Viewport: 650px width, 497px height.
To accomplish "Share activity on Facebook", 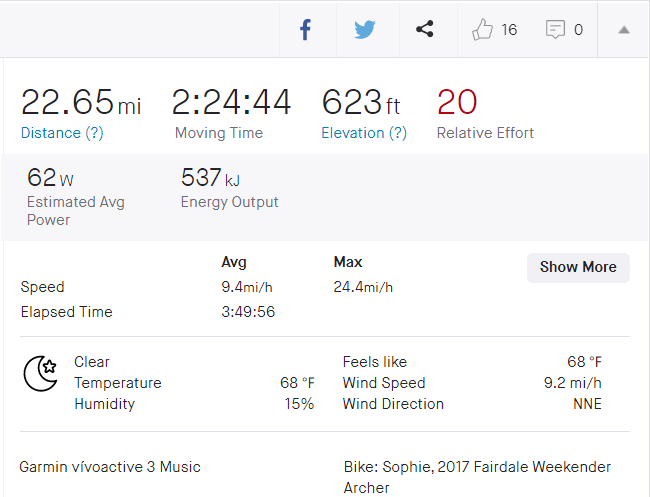I will click(306, 30).
